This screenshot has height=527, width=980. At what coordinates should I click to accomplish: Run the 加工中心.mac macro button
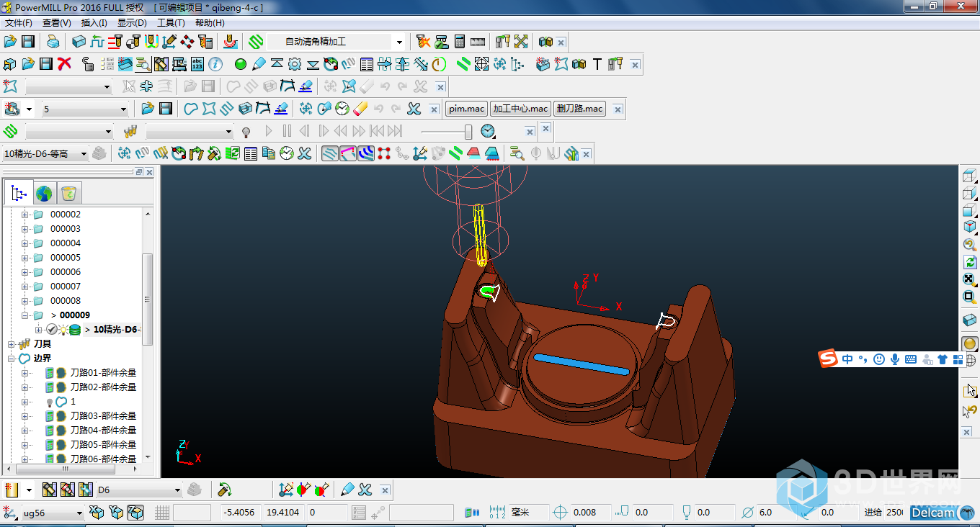click(x=520, y=109)
